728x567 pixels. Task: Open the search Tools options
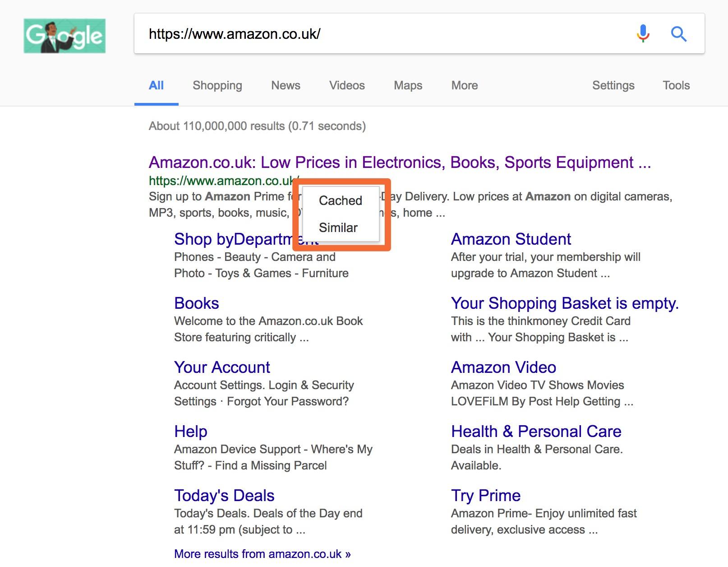(x=676, y=85)
